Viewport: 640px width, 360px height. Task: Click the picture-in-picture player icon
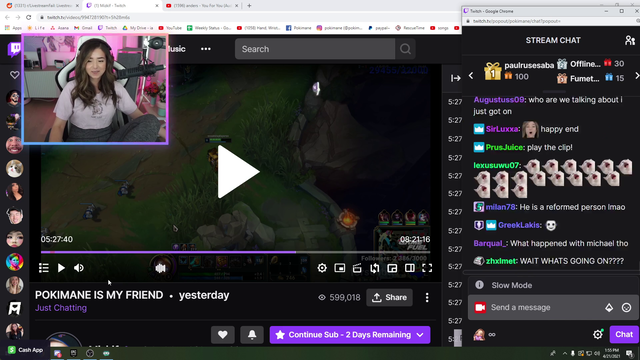[340, 268]
